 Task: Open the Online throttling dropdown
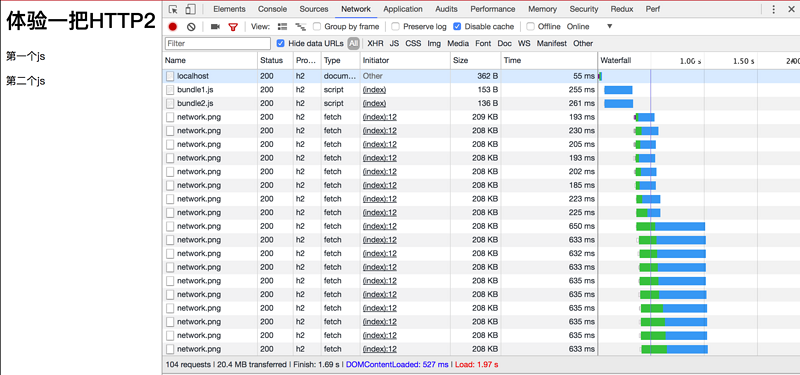pos(590,27)
